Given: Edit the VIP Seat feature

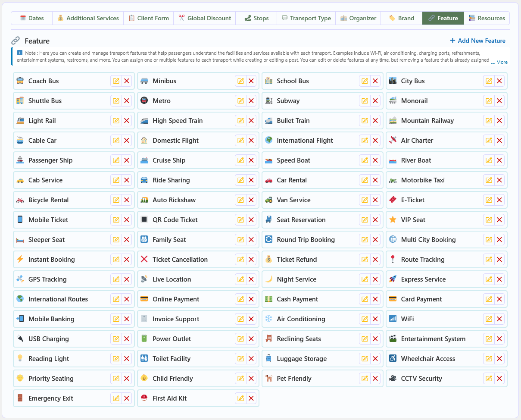Looking at the screenshot, I should (489, 220).
